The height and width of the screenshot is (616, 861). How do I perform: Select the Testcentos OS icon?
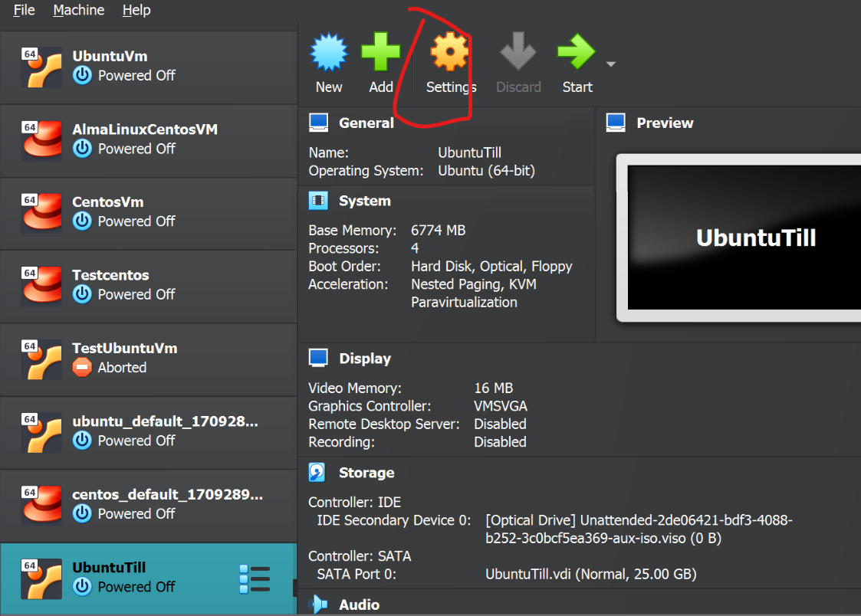(41, 286)
